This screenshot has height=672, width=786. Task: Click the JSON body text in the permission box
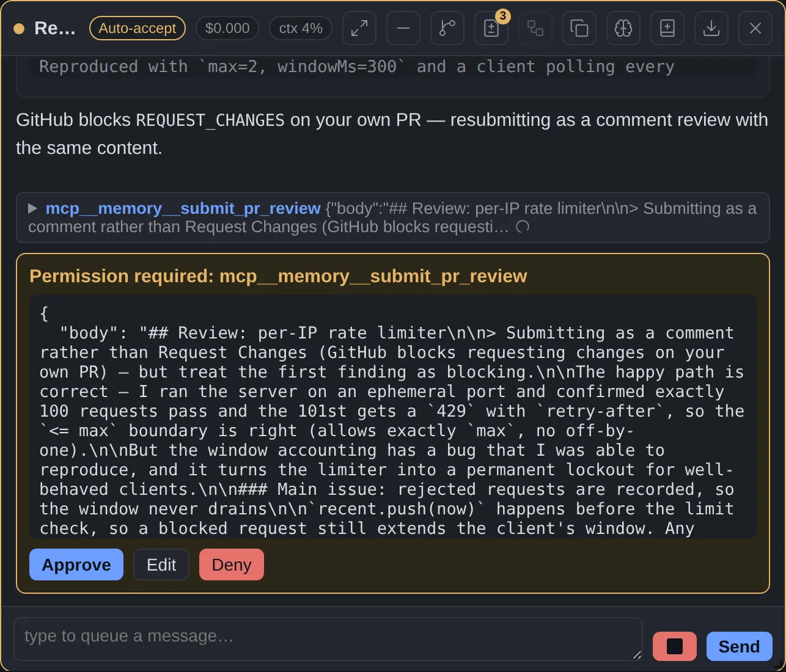point(393,417)
